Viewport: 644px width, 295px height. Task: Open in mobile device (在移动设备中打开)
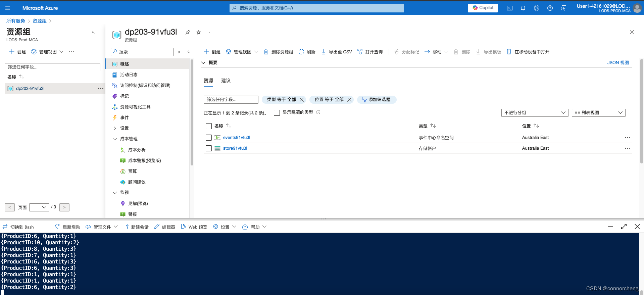pos(528,52)
